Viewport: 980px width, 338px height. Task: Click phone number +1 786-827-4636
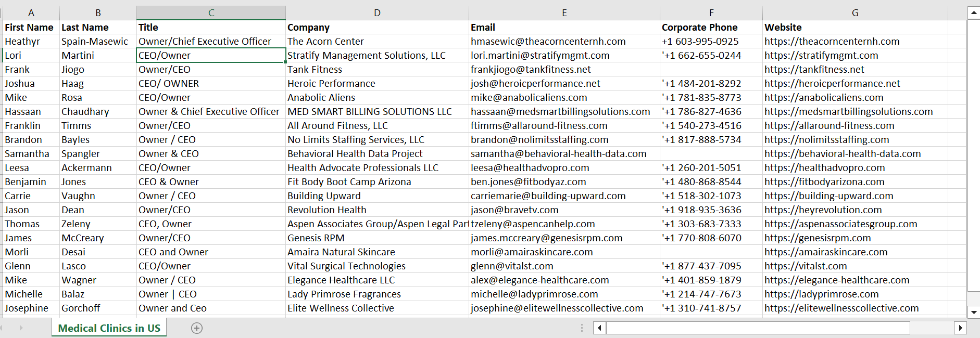711,112
